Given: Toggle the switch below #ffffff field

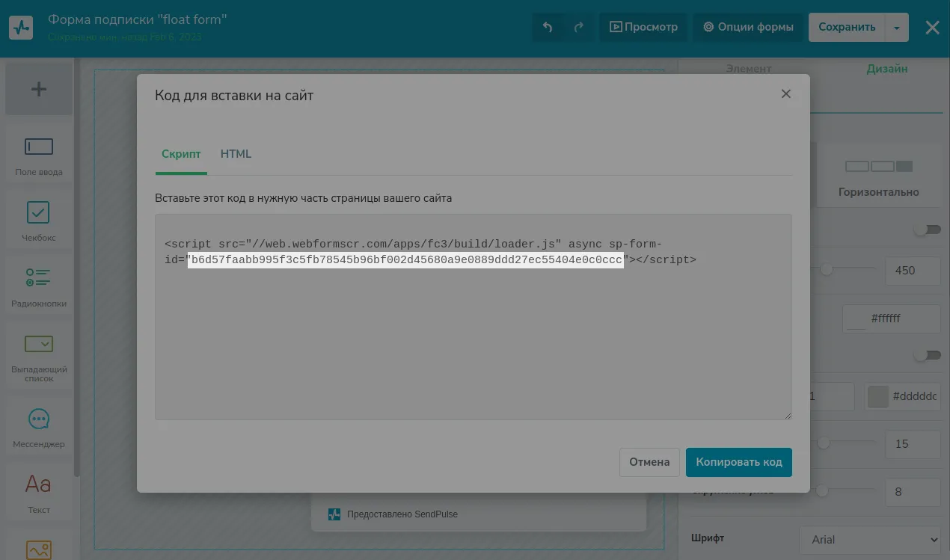Looking at the screenshot, I should tap(928, 355).
